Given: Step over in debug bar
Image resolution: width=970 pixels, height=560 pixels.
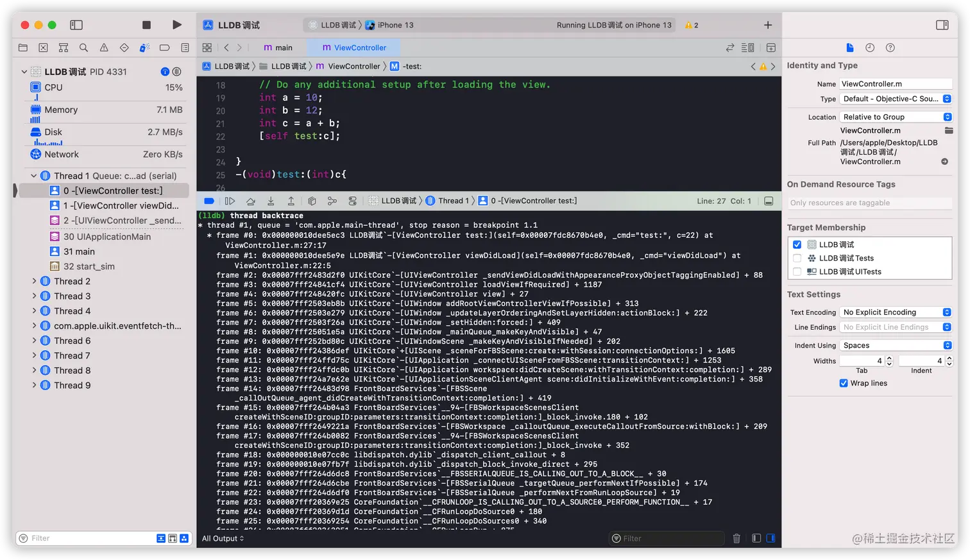Looking at the screenshot, I should pos(250,201).
